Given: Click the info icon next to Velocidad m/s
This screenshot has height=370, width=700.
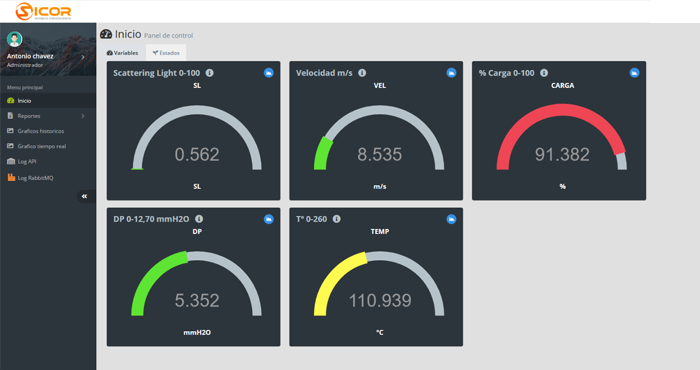Looking at the screenshot, I should coord(362,73).
